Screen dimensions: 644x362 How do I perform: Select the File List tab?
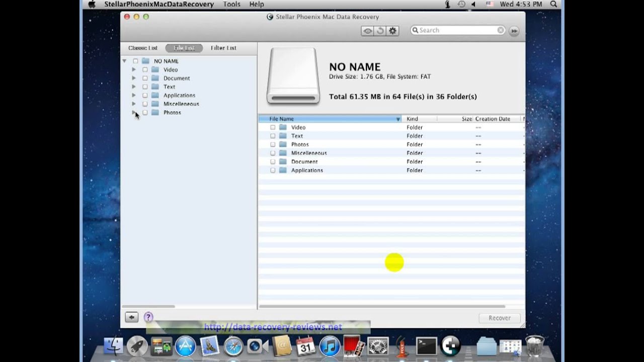(x=184, y=48)
